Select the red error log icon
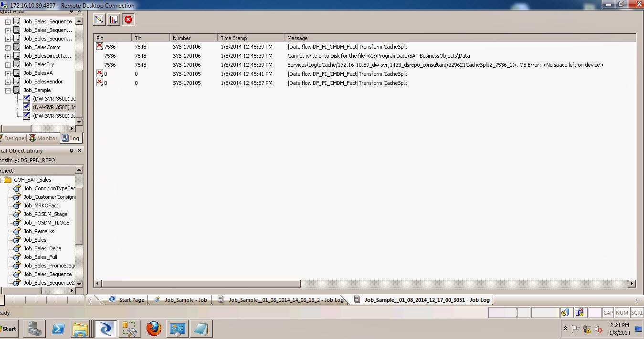This screenshot has height=339, width=644. tap(127, 20)
